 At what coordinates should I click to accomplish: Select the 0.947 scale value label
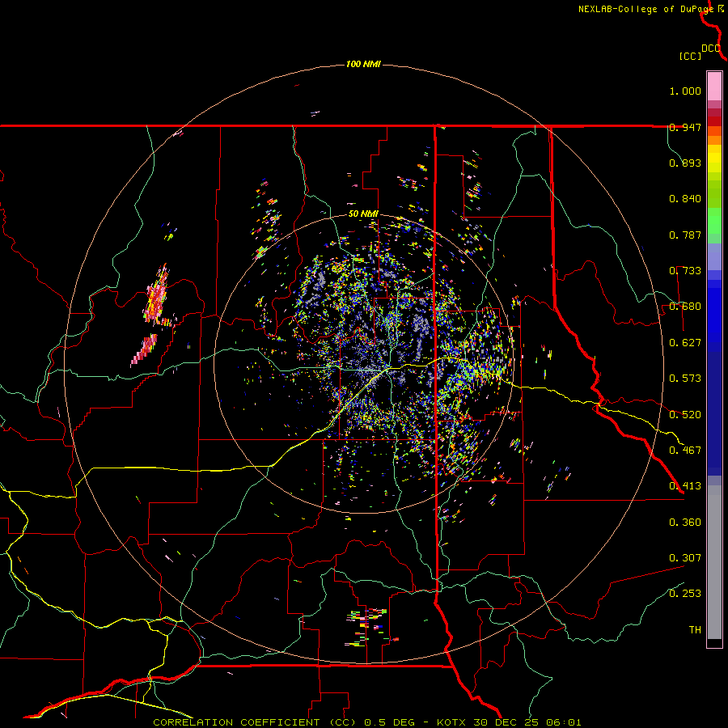685,127
